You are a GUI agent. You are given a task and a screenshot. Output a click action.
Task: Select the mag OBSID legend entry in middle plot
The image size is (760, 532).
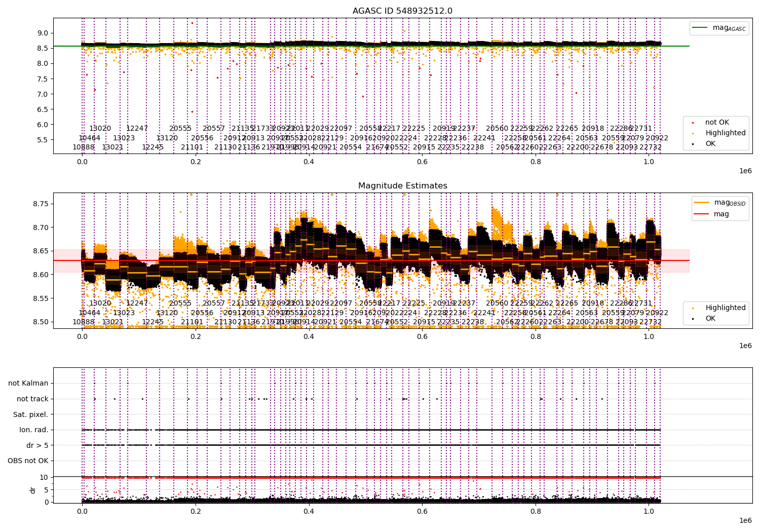point(719,203)
